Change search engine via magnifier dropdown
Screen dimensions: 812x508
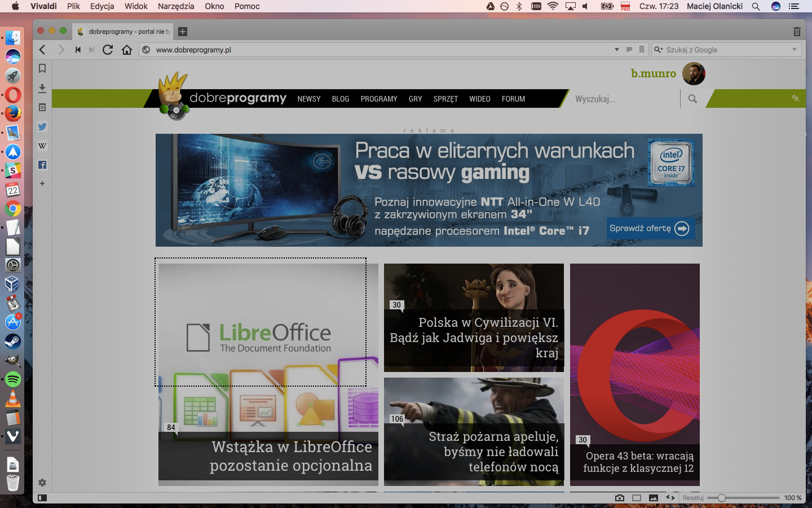pyautogui.click(x=658, y=50)
